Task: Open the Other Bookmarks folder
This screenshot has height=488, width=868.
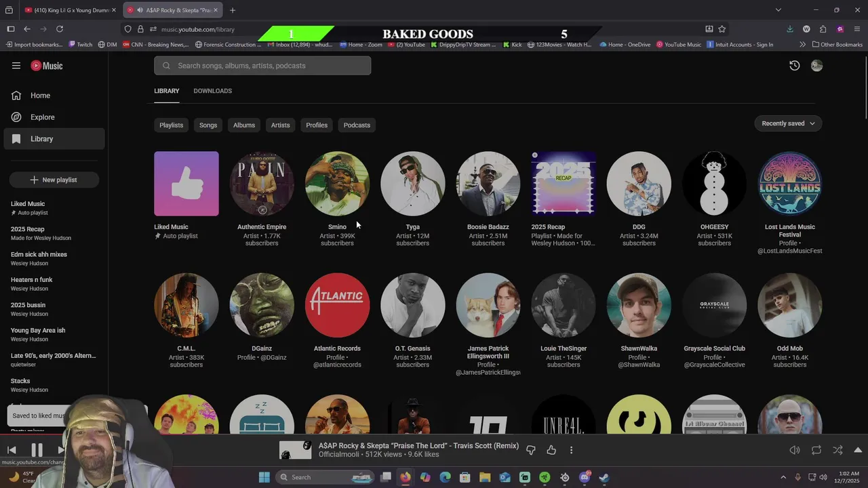Action: tap(837, 45)
